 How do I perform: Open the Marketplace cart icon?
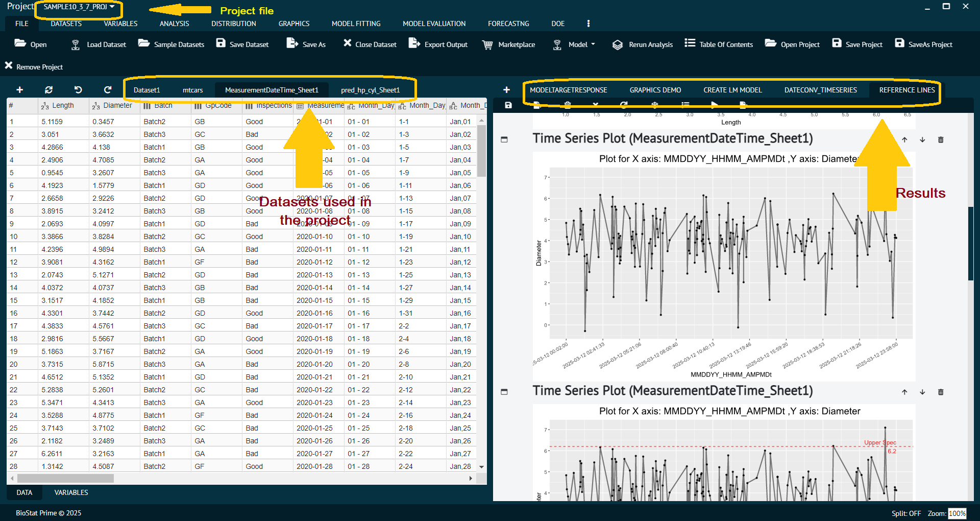[x=487, y=45]
